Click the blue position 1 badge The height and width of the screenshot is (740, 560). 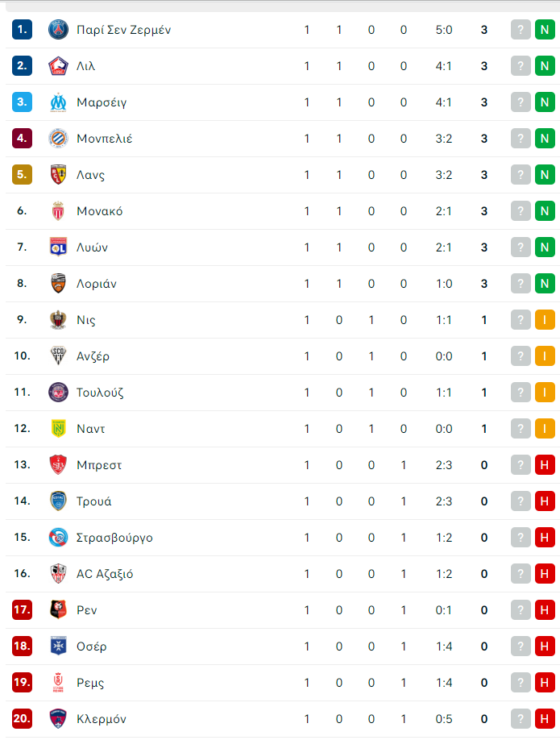(23, 29)
